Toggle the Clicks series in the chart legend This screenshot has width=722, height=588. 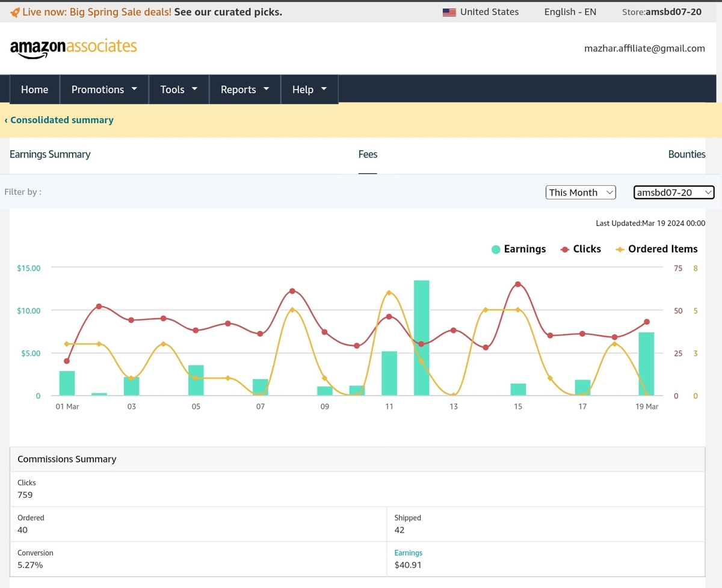[581, 249]
